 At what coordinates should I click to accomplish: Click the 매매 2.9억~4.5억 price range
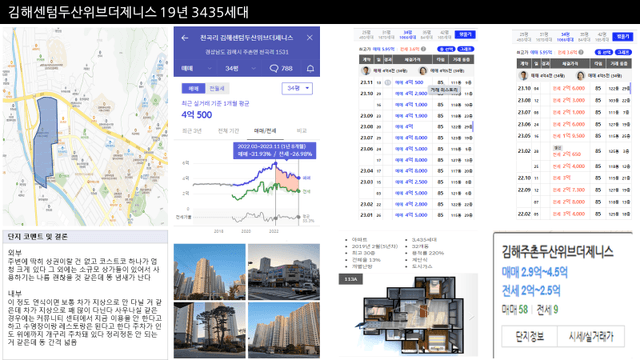click(x=535, y=272)
